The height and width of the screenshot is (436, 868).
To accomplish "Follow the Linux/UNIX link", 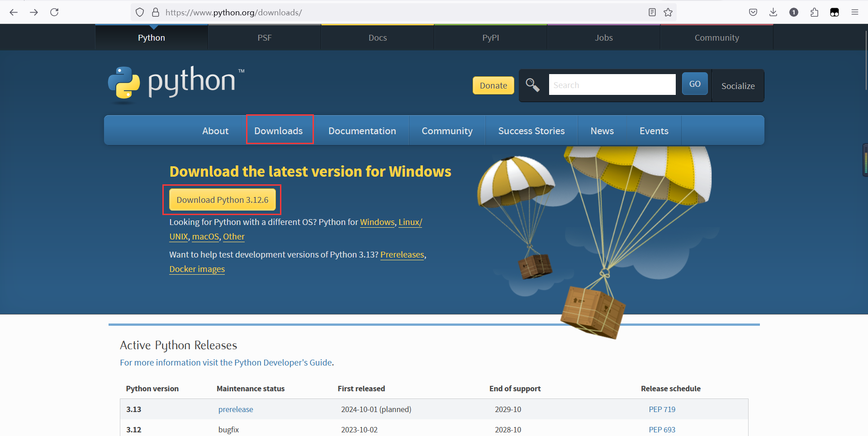I will point(410,222).
